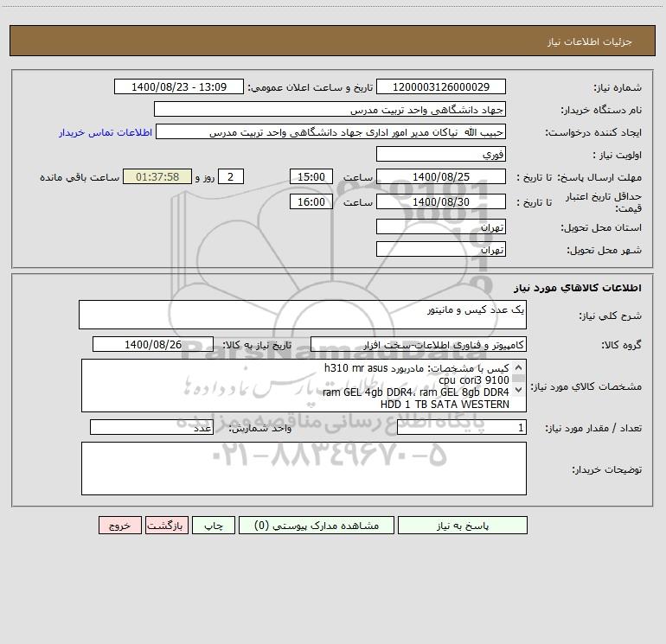
Task: Click delivery city field تهران
Action: [441, 249]
